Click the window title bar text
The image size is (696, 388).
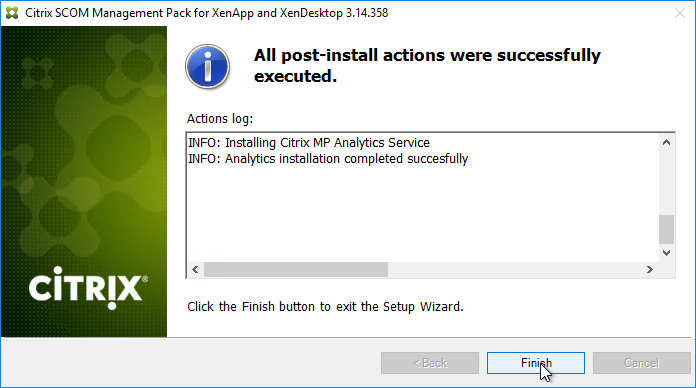coord(206,13)
